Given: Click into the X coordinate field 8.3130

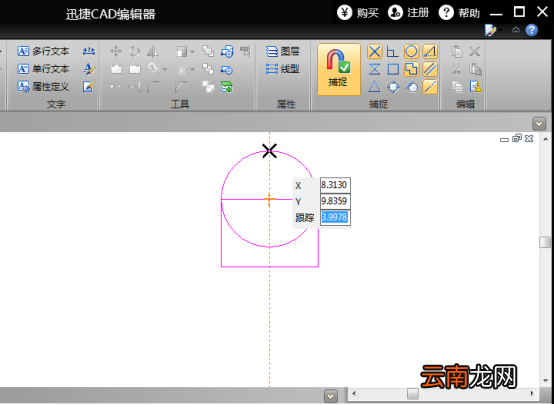Looking at the screenshot, I should coord(335,185).
